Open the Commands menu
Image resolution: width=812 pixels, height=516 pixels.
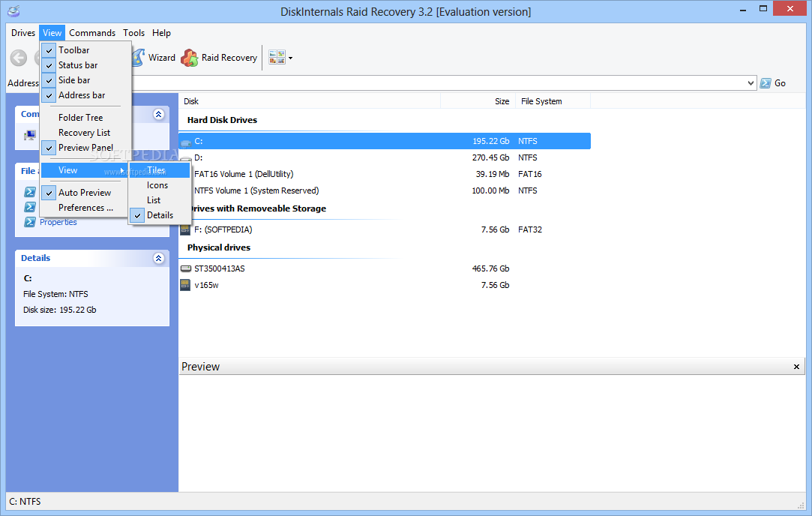pyautogui.click(x=92, y=33)
